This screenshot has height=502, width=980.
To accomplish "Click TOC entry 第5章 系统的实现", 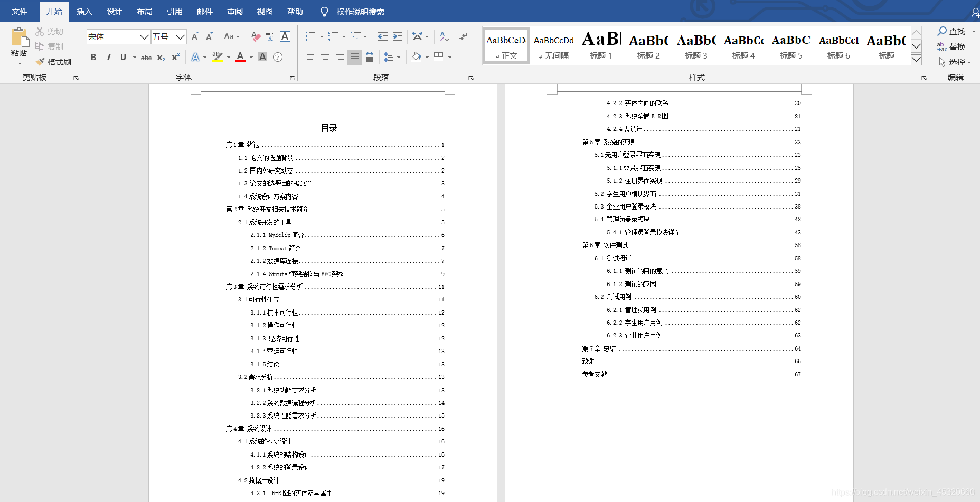I will [608, 142].
